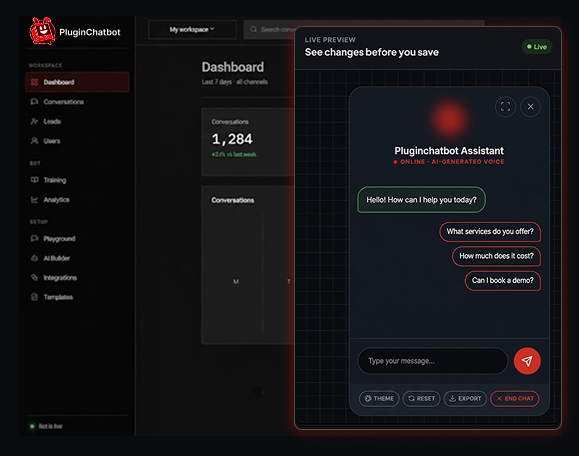The width and height of the screenshot is (579, 456).
Task: Click the search magnifier icon
Action: pos(254,29)
